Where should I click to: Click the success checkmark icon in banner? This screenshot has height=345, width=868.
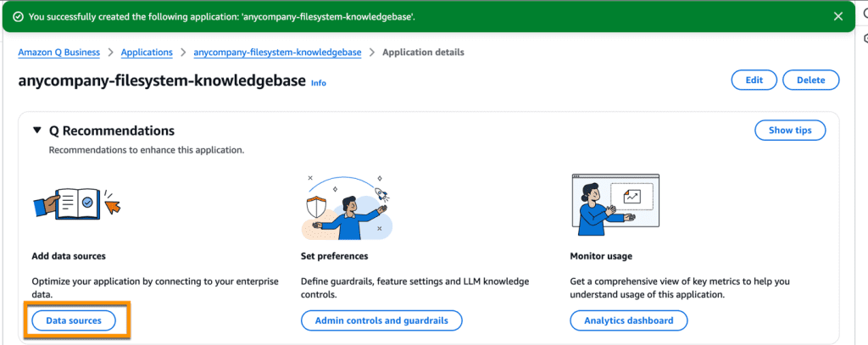18,16
